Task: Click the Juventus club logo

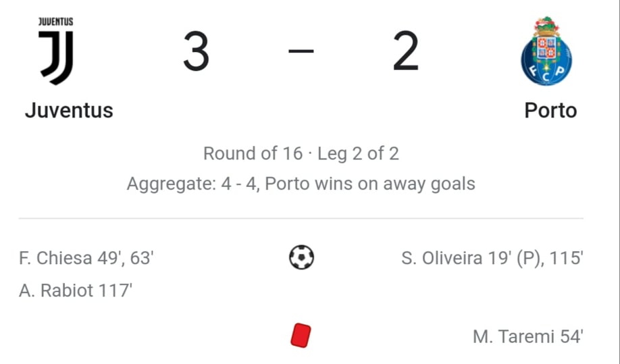Action: pyautogui.click(x=56, y=51)
